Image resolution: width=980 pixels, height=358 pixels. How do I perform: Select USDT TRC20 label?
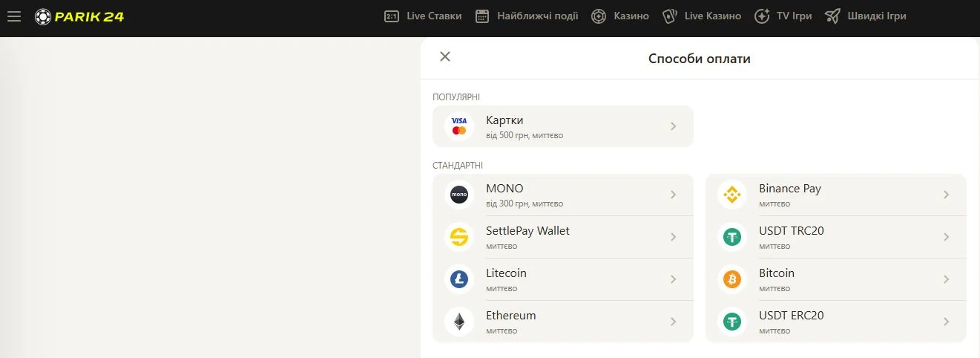792,231
